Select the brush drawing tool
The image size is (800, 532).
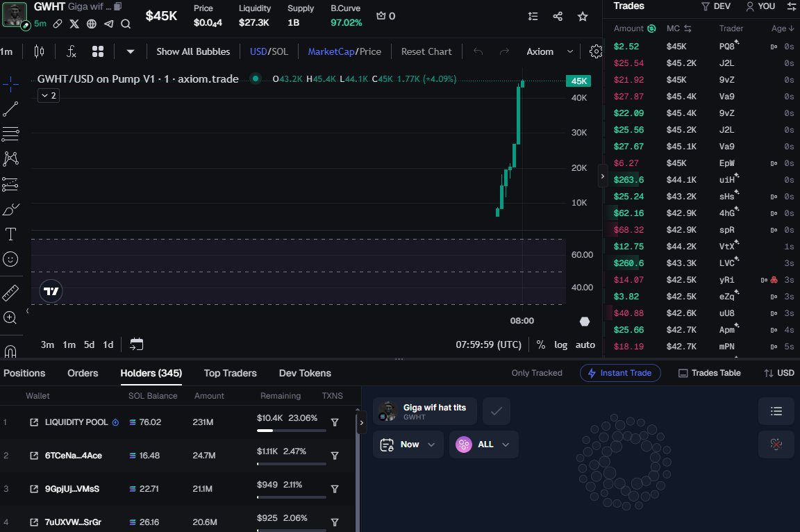pos(10,209)
